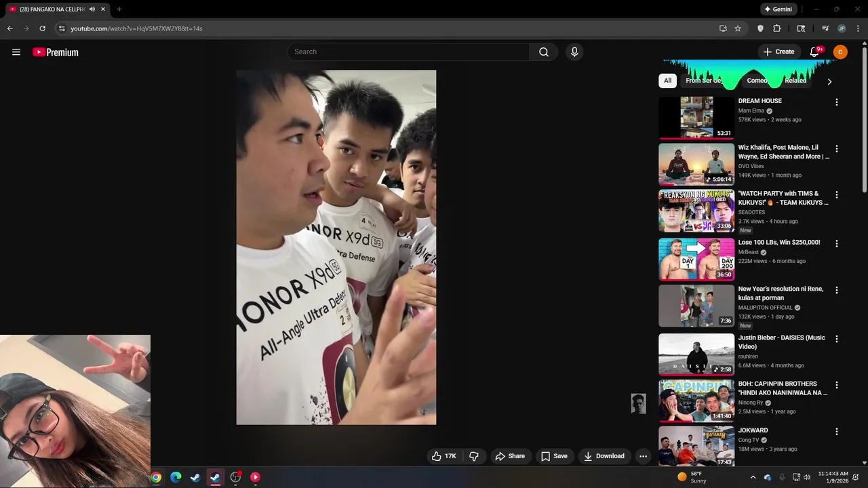Click the Create button
868x488 pixels.
[x=778, y=52]
